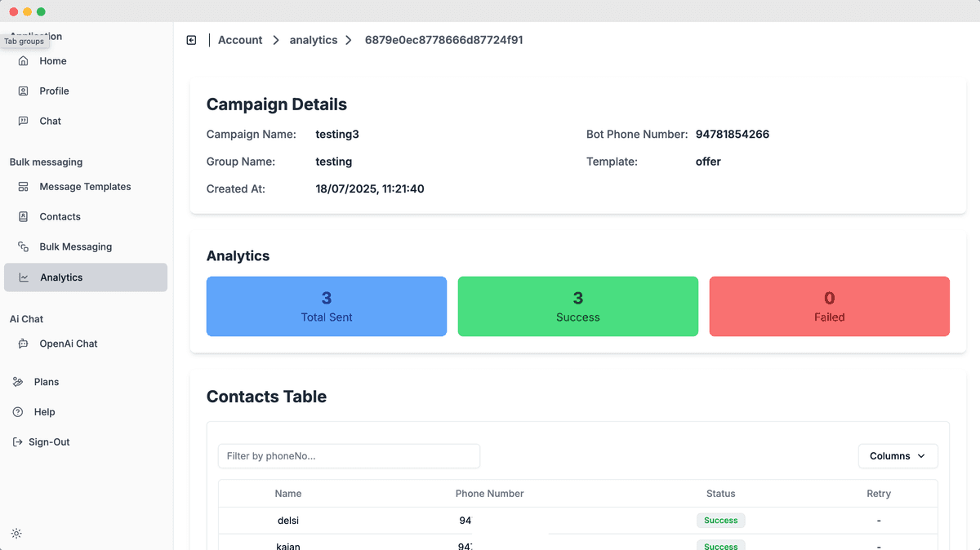Click the phone number filter field
Viewport: 980px width, 550px height.
349,456
